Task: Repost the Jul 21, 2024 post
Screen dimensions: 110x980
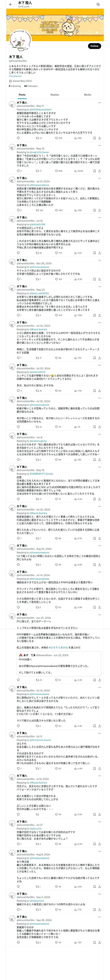Action: (x=37, y=210)
